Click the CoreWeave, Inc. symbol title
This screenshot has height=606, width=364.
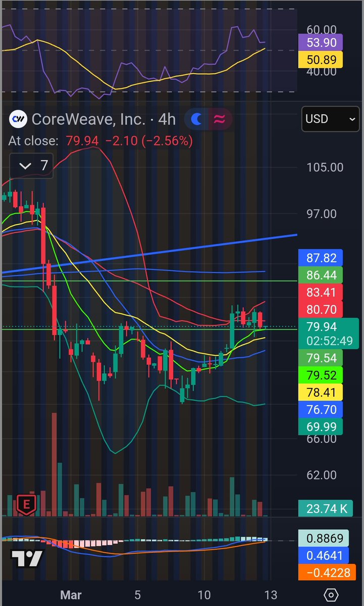tap(88, 119)
